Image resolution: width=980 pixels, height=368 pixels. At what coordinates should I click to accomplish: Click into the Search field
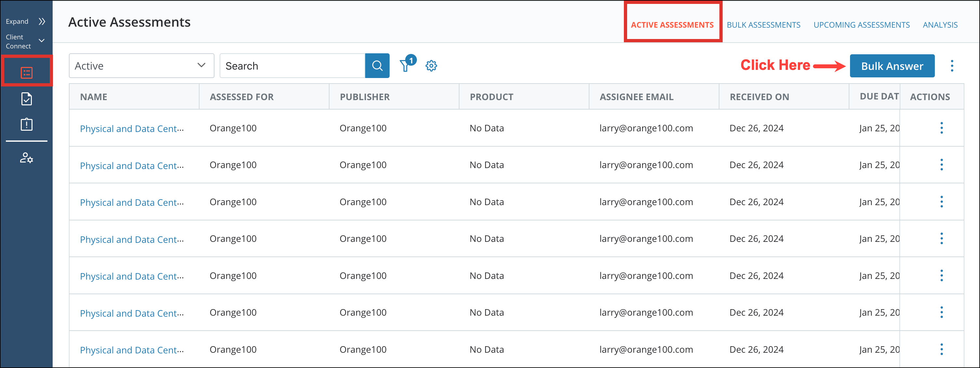click(292, 66)
